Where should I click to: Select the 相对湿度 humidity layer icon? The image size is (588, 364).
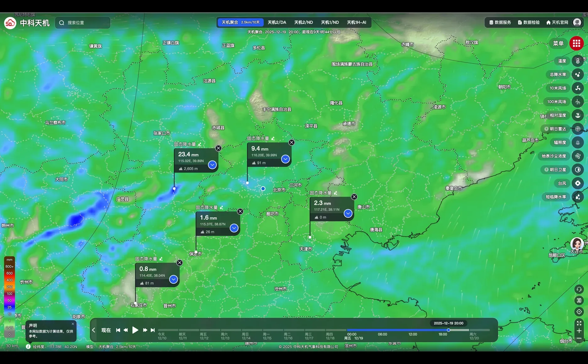[578, 115]
